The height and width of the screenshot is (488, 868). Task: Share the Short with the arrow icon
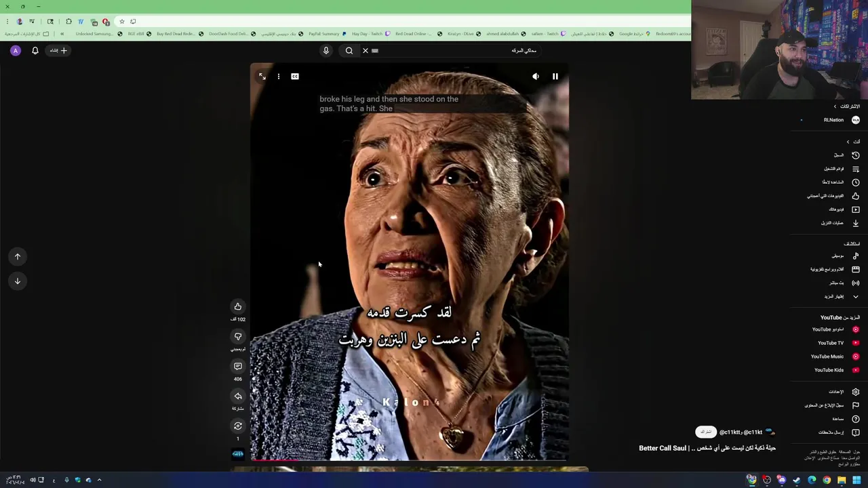pos(237,396)
